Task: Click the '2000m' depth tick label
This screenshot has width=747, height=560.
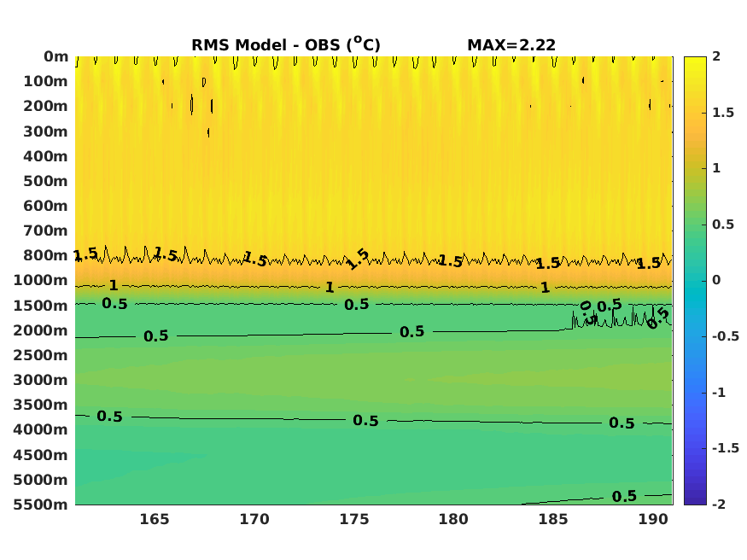Action: coord(41,330)
